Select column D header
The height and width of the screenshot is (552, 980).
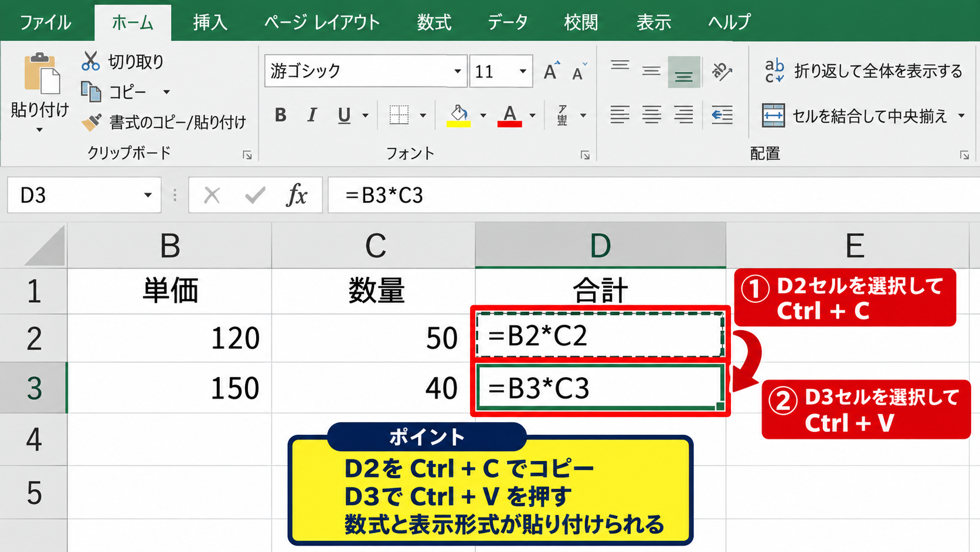[x=601, y=245]
